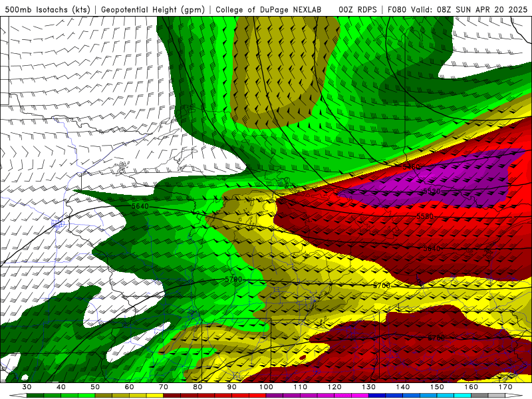Viewport: 532px width, 399px height.
Task: Click the 5520 height contour label
Action: [432, 192]
